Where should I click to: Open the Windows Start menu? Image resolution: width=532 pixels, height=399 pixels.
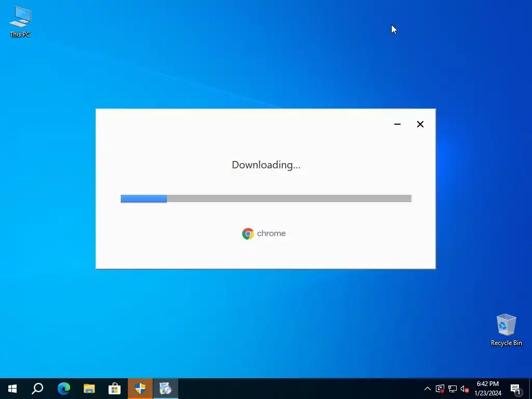pos(12,389)
